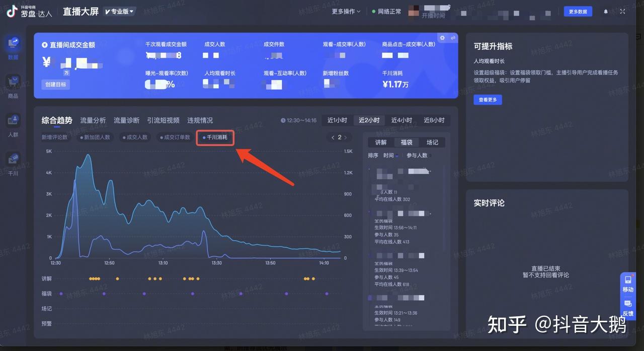Image resolution: width=644 pixels, height=351 pixels.
Task: Click the 移动 floating icon
Action: coord(628,284)
